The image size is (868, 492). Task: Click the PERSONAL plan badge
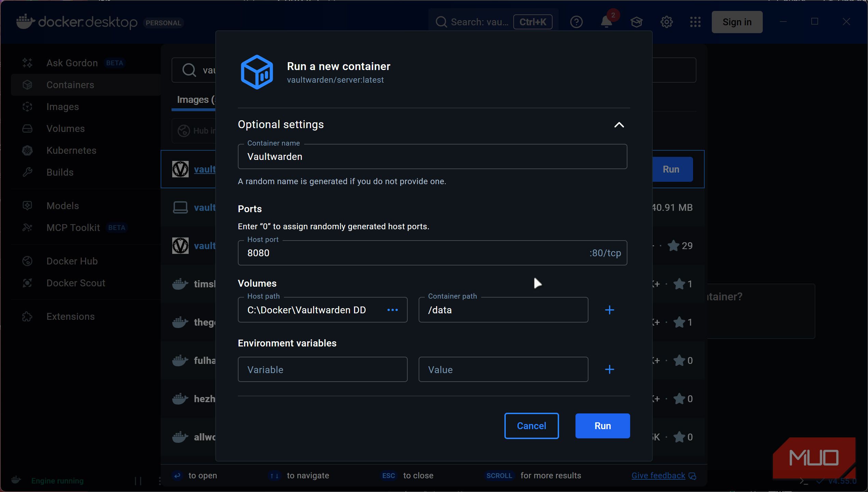click(163, 23)
